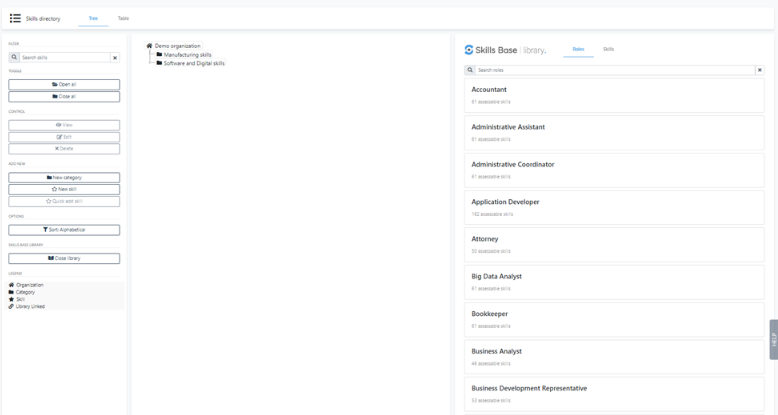Add a New category
The height and width of the screenshot is (415, 778).
click(x=64, y=177)
